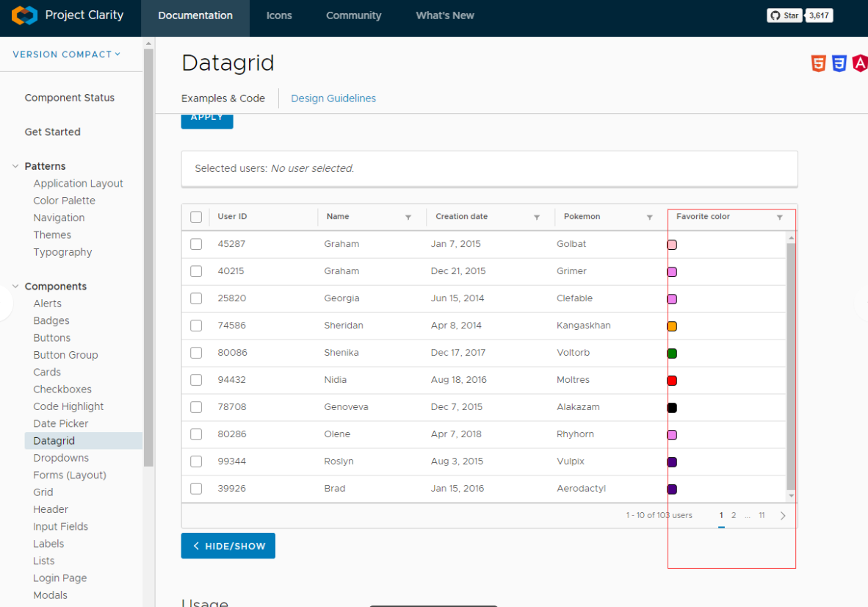Click the HIDE/SHOW button
The height and width of the screenshot is (607, 868).
pyautogui.click(x=228, y=545)
